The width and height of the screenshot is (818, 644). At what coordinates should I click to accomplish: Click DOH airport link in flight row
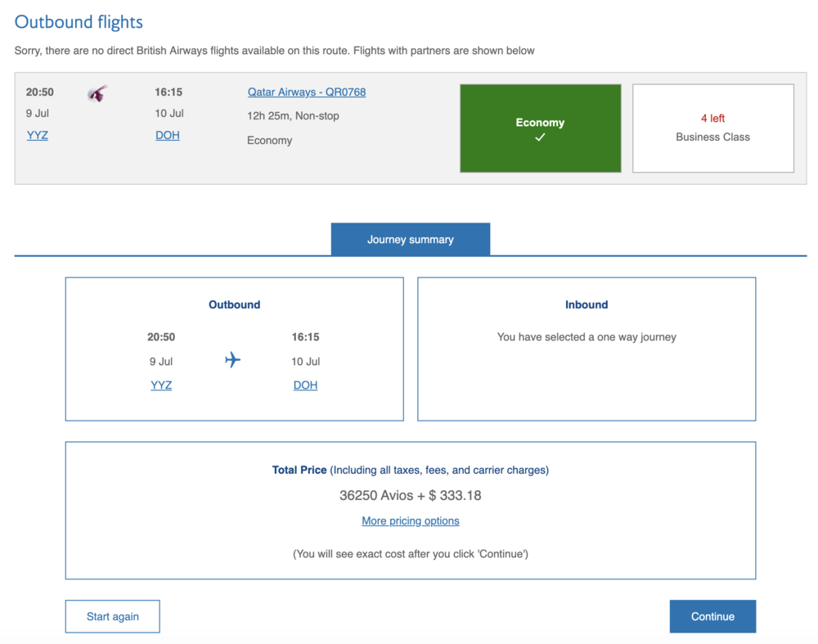click(x=168, y=135)
